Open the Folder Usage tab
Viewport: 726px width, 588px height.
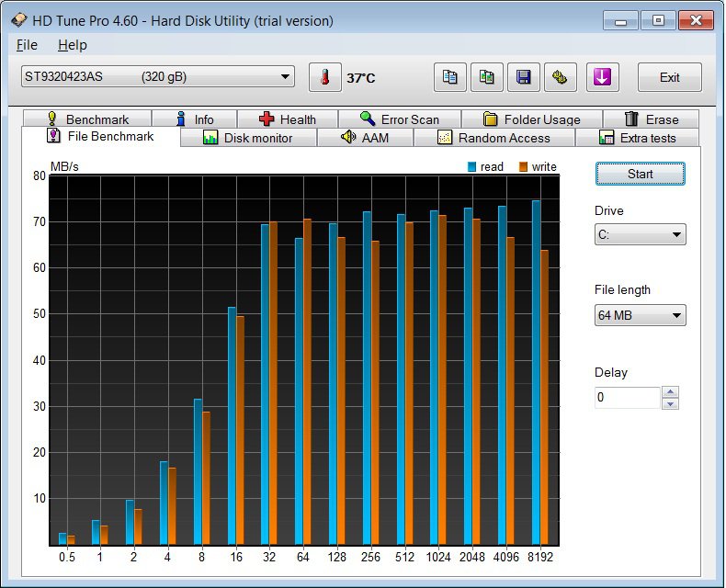click(x=531, y=119)
